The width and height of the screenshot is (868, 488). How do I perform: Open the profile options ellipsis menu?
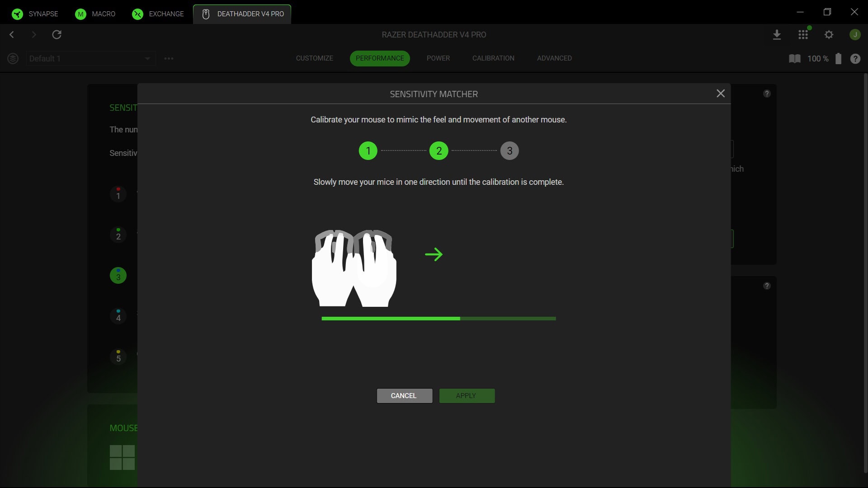(169, 58)
